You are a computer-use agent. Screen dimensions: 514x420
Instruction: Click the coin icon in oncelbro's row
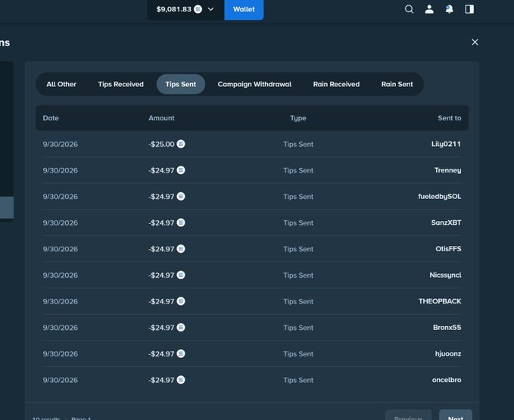tap(181, 380)
